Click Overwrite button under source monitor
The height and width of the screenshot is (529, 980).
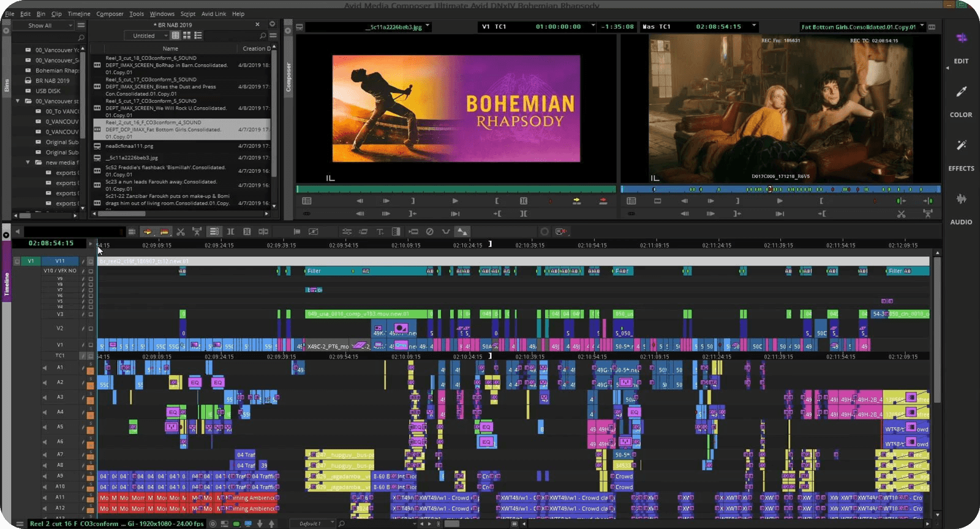pyautogui.click(x=603, y=200)
